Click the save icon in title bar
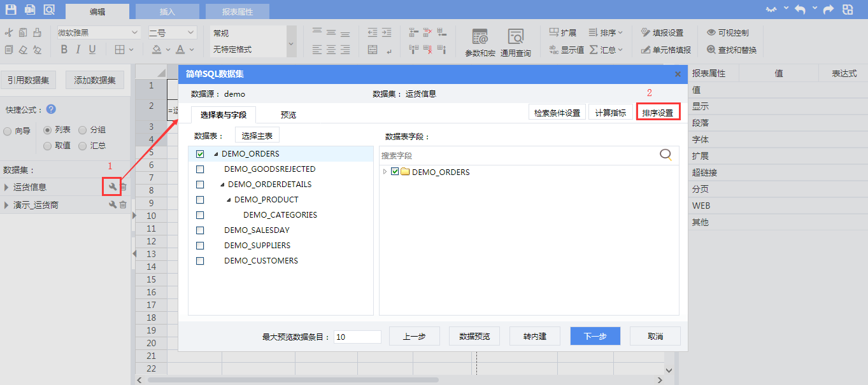868x385 pixels. tap(11, 10)
